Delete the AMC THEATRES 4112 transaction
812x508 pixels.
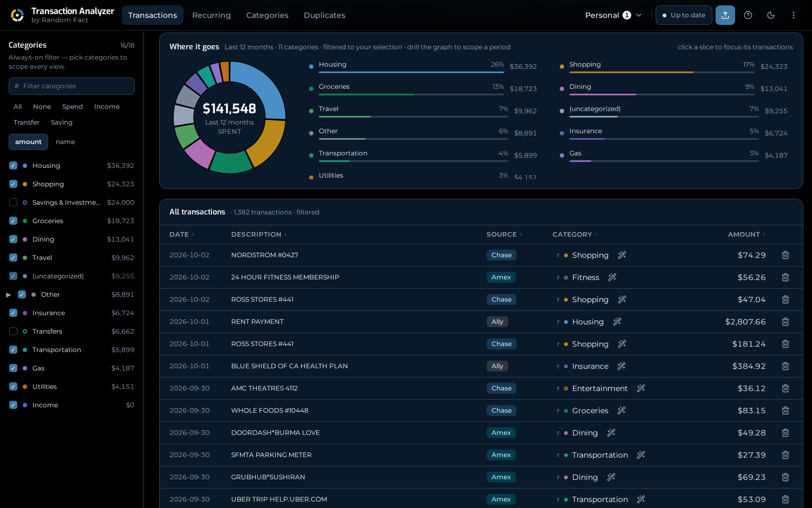point(785,388)
